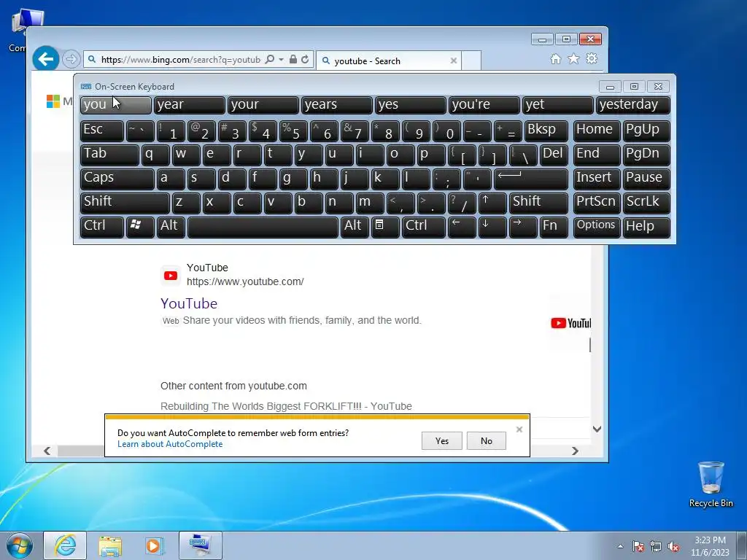
Task: Open the YouTube search result title link
Action: 189,303
